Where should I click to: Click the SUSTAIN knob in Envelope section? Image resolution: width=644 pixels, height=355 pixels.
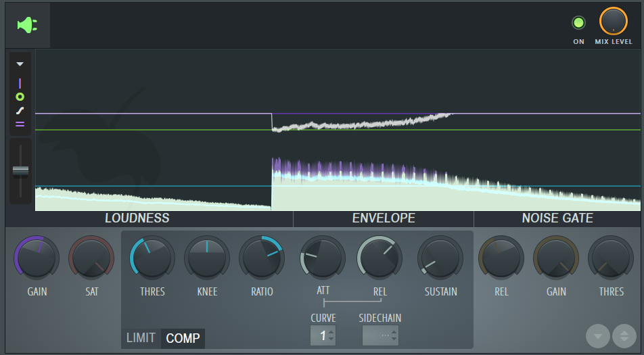click(x=440, y=258)
